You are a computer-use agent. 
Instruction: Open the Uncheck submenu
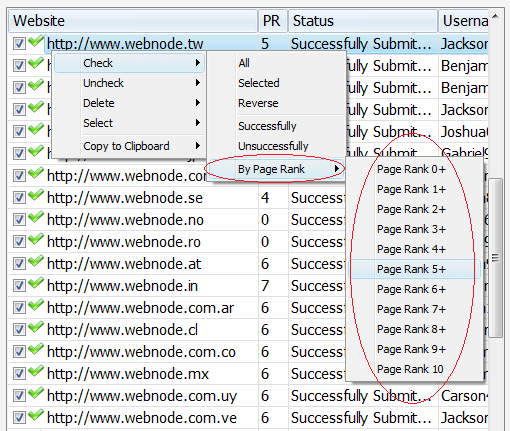tap(129, 83)
